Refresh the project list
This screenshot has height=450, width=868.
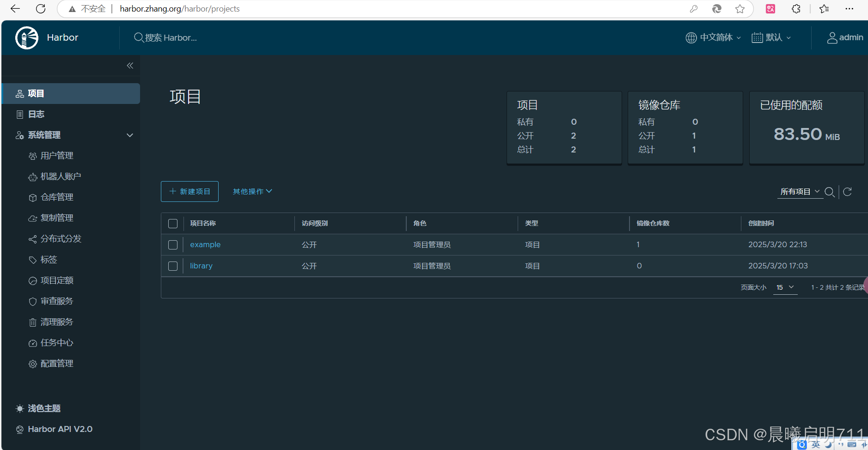point(847,192)
